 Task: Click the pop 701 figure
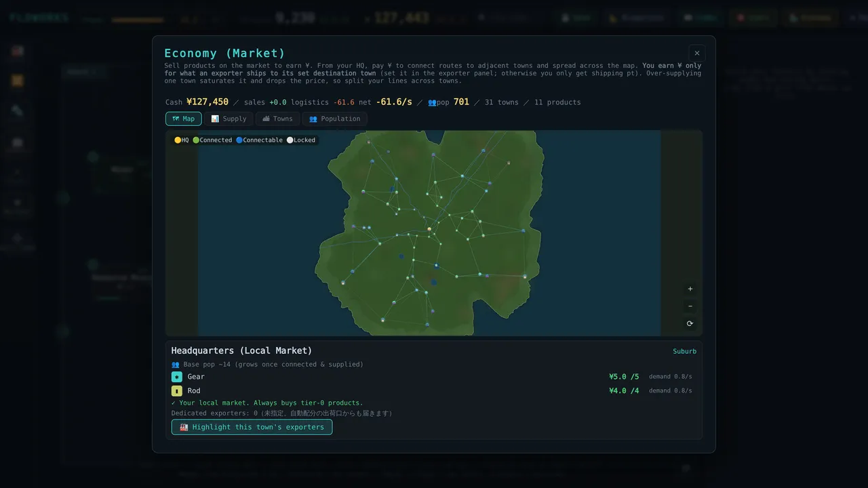(461, 102)
